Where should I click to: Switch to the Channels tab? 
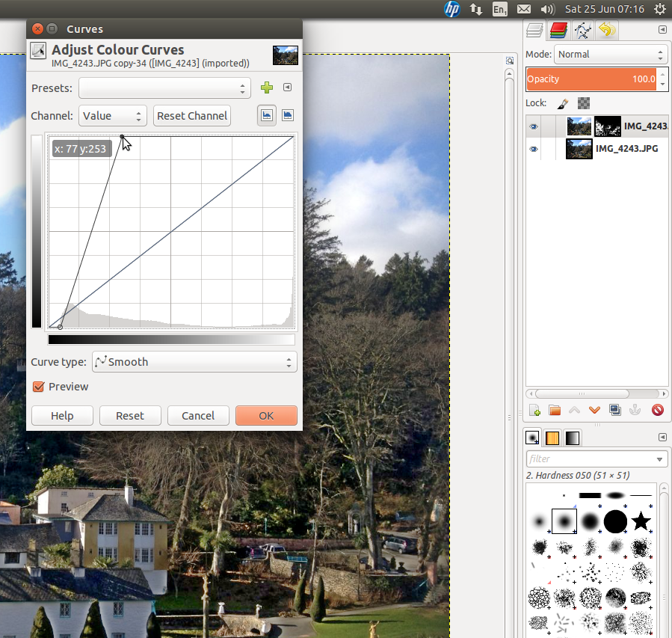[x=558, y=31]
